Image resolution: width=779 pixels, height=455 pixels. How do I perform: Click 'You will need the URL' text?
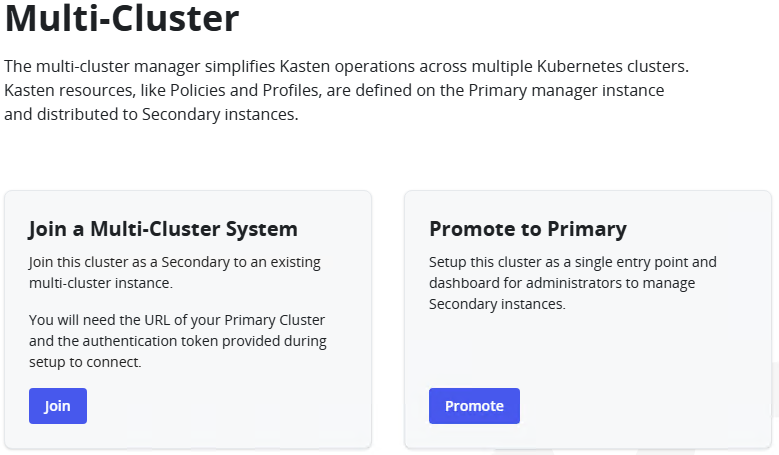177,320
